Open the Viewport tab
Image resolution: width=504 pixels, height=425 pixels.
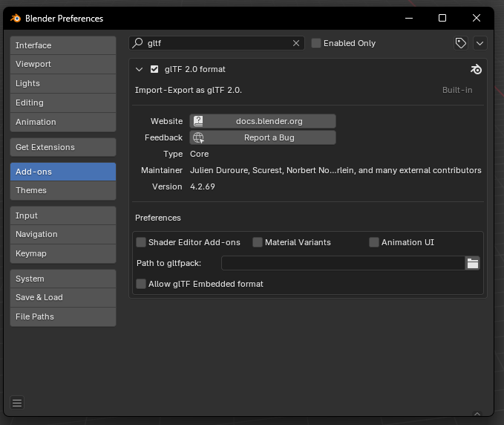click(x=63, y=65)
